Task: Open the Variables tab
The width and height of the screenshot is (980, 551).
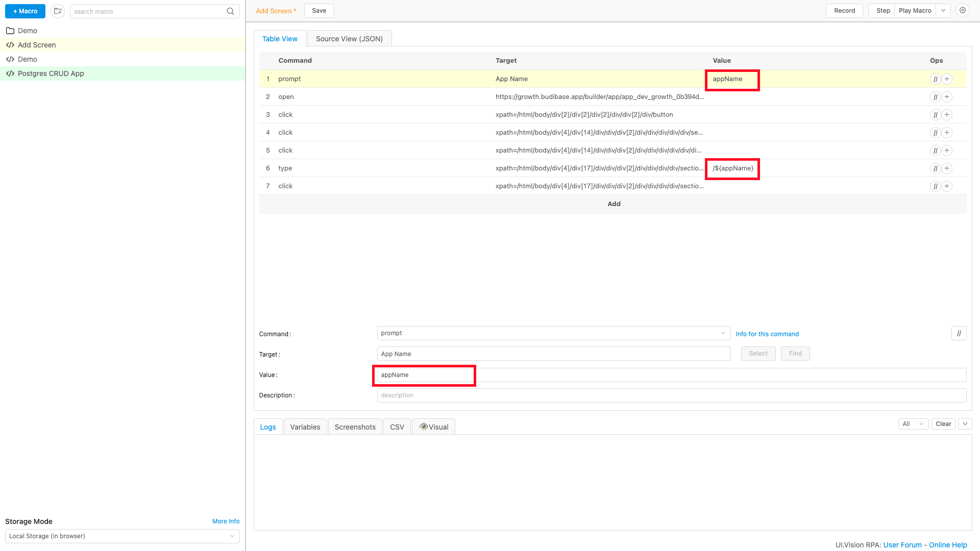Action: pyautogui.click(x=305, y=427)
